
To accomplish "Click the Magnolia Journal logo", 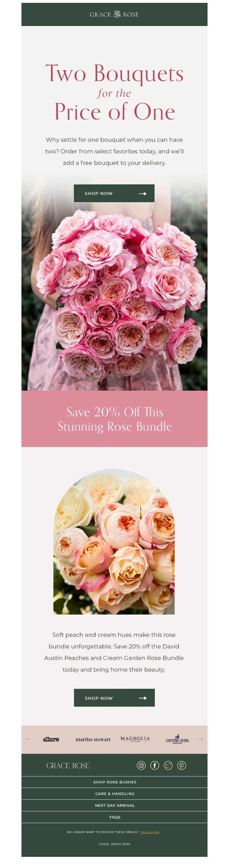I will tap(135, 739).
